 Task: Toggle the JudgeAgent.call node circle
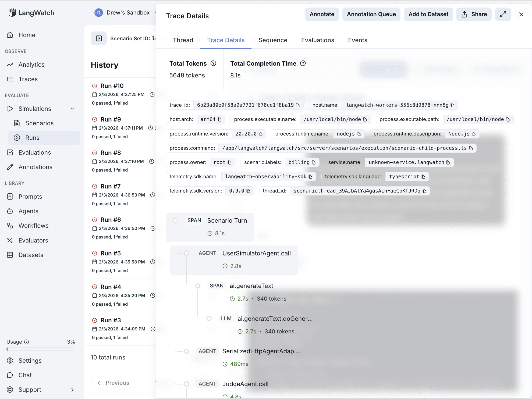(186, 384)
